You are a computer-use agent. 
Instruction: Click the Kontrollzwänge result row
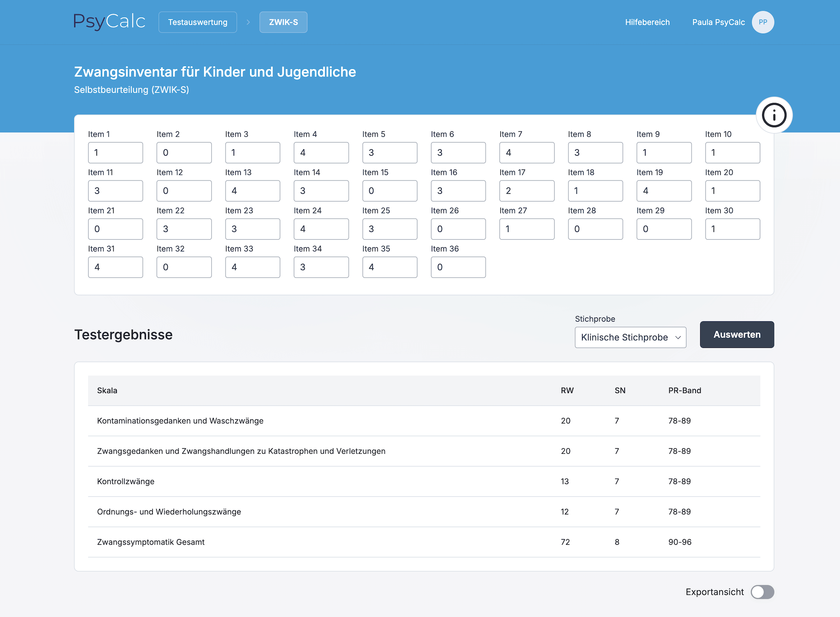[x=424, y=481]
